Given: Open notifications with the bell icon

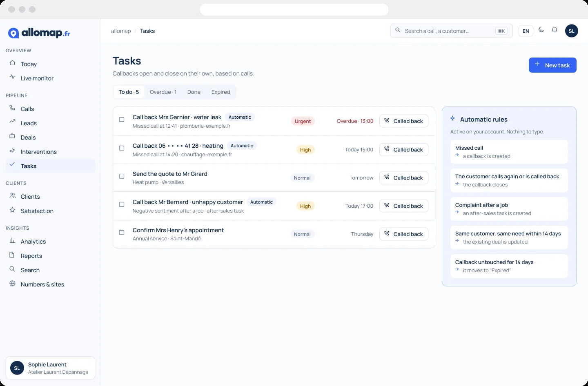Looking at the screenshot, I should point(555,30).
